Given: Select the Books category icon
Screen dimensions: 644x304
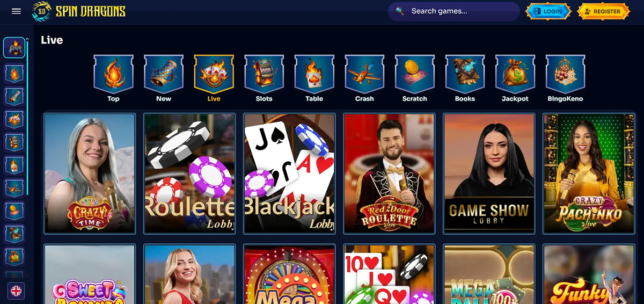Looking at the screenshot, I should coord(465,74).
